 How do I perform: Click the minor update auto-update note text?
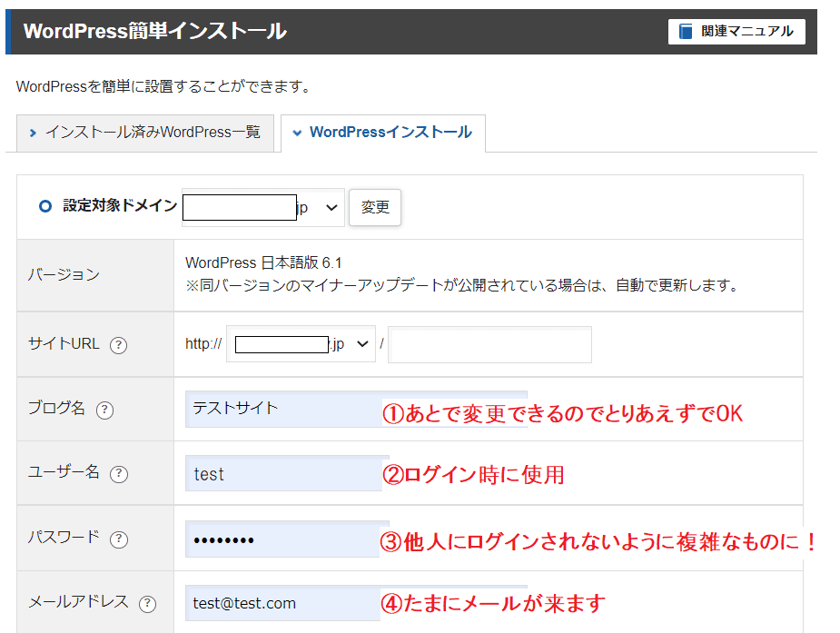coord(462,285)
